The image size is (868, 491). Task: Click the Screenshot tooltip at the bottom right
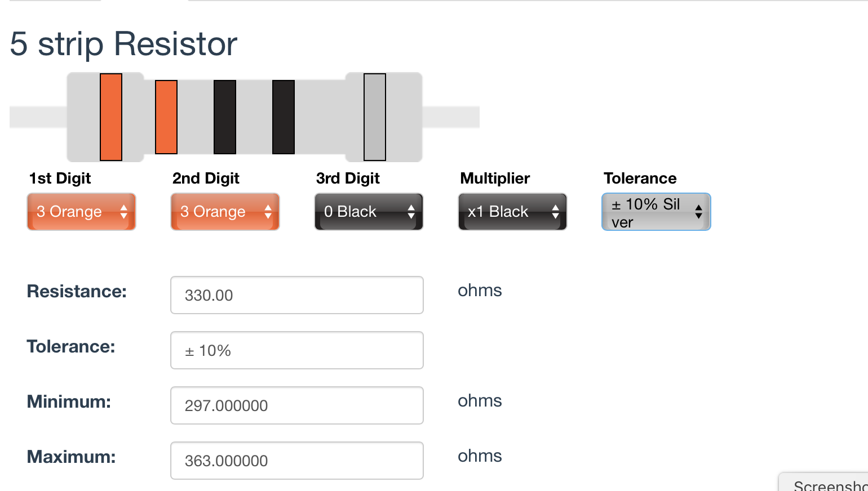coord(823,482)
